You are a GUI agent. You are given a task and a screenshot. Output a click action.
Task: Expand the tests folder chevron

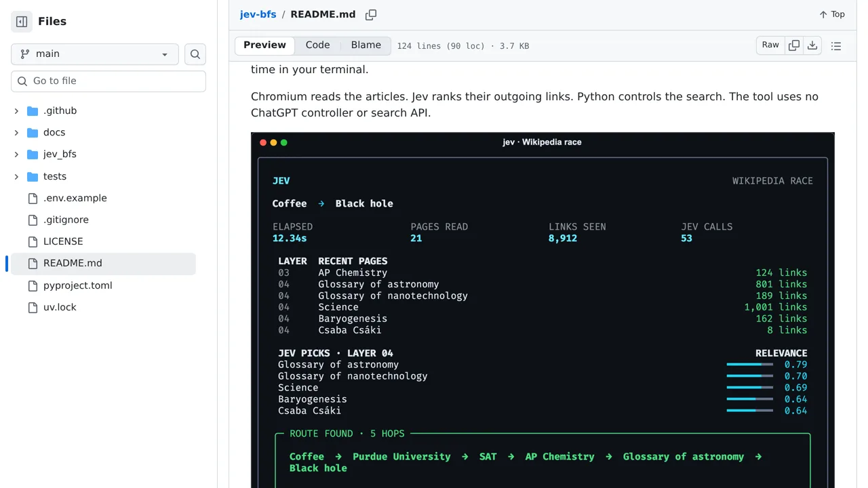[x=16, y=176]
